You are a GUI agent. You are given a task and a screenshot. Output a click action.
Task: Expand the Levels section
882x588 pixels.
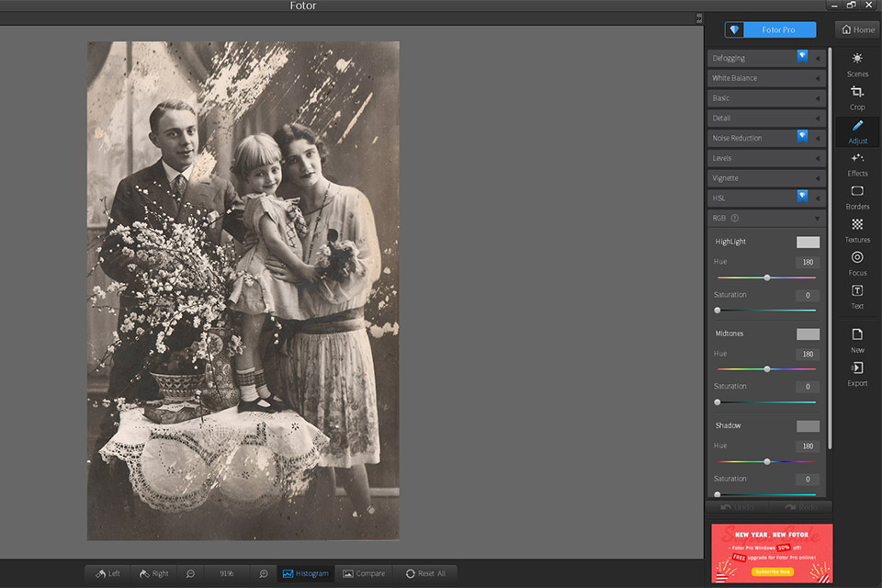(766, 158)
